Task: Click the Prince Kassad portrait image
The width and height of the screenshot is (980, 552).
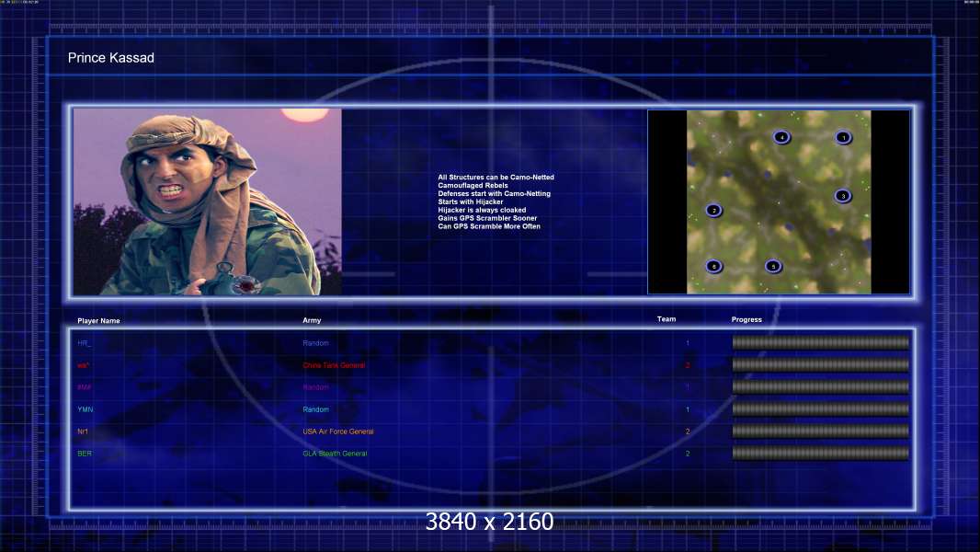Action: pos(208,201)
